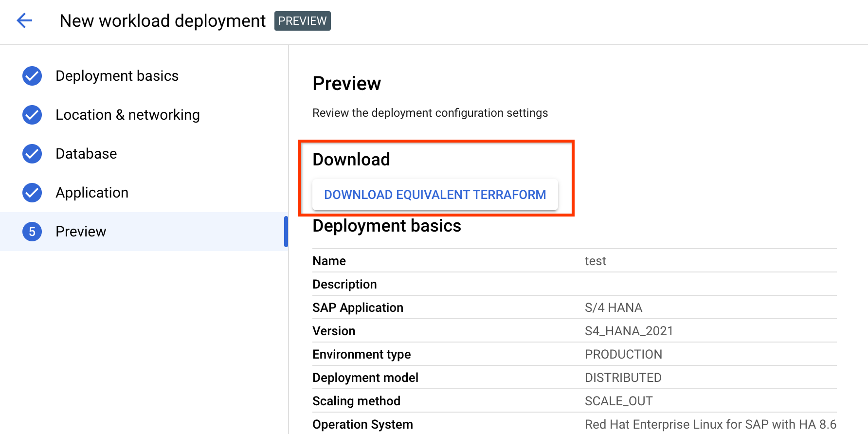Click the S/4 HANA application value

[613, 308]
